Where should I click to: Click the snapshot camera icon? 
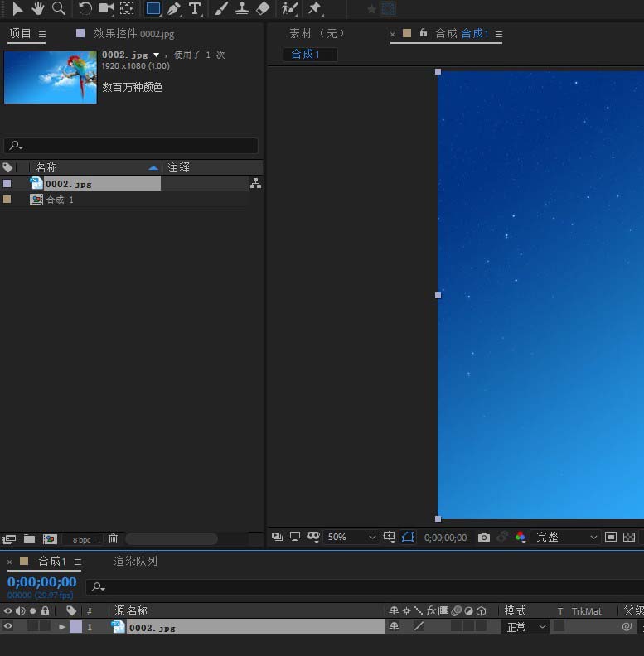pyautogui.click(x=484, y=537)
